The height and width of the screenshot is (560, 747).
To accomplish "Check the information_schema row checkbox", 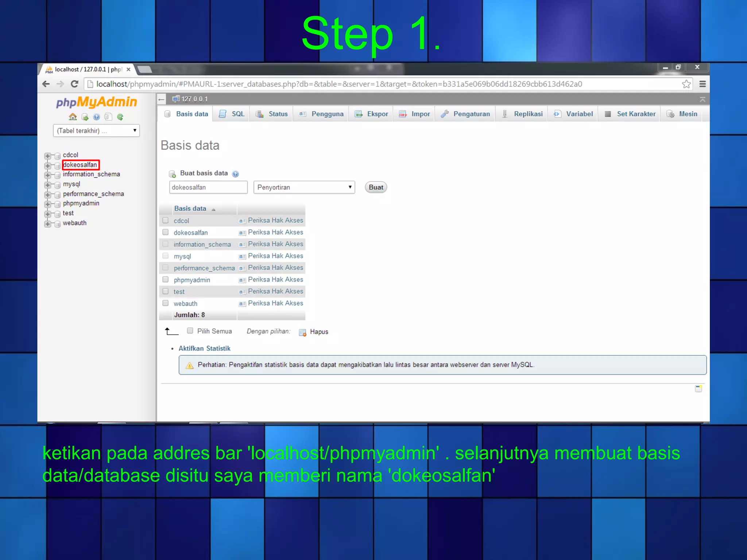I will click(x=166, y=244).
